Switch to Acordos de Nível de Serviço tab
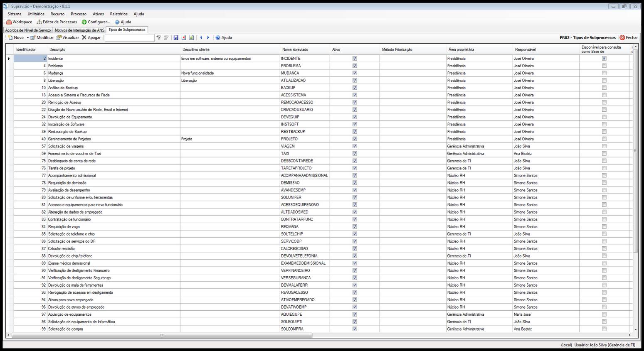644x351 pixels. [x=28, y=30]
